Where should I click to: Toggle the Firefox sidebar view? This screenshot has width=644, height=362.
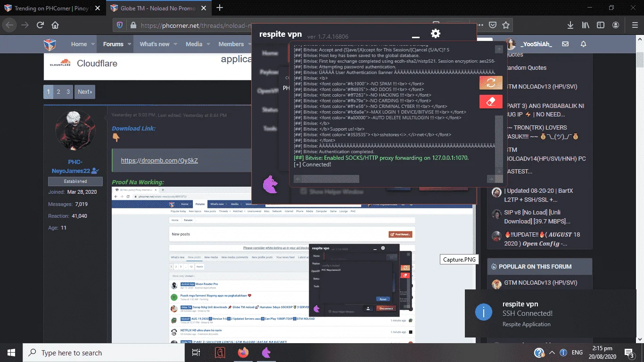coord(601,25)
